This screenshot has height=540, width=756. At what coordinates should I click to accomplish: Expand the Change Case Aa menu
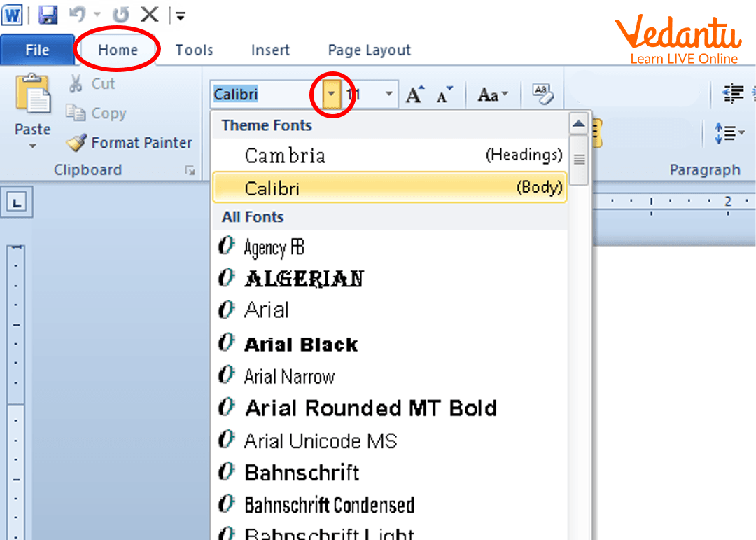point(493,95)
